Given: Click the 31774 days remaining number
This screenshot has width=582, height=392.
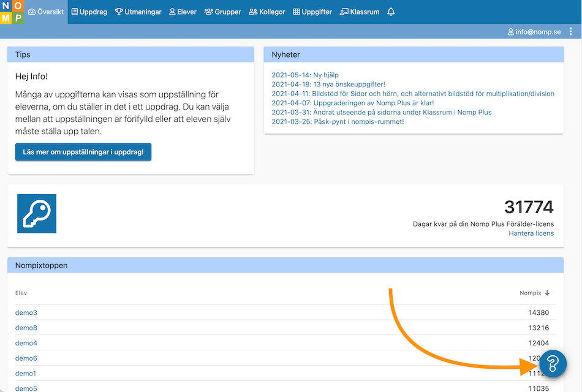Looking at the screenshot, I should pyautogui.click(x=529, y=207).
